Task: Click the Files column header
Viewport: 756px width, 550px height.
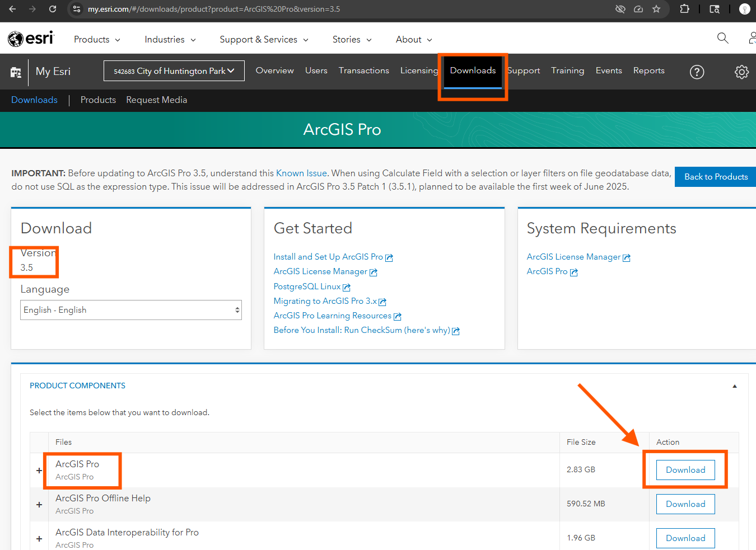Action: click(63, 442)
